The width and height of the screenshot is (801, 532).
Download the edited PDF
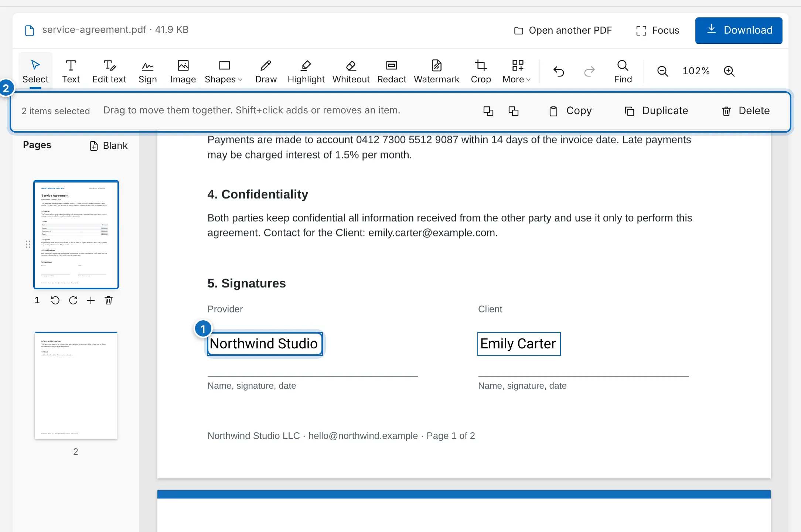[x=739, y=30]
